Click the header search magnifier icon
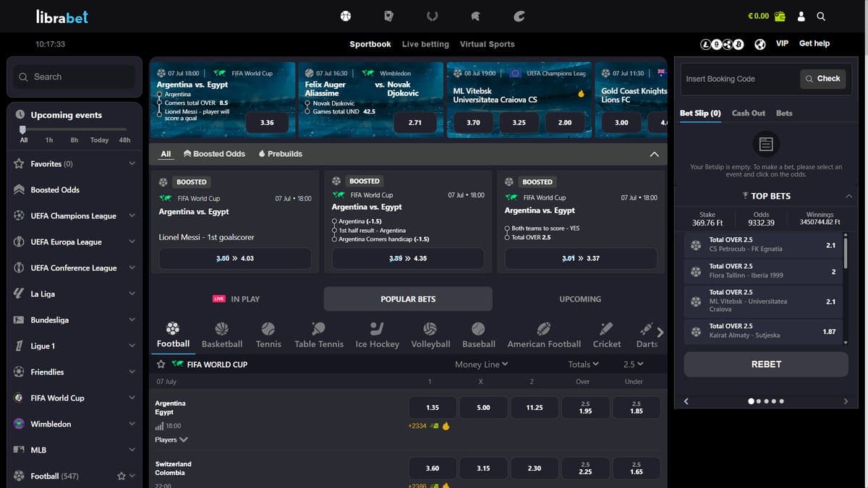This screenshot has height=488, width=868. point(821,16)
